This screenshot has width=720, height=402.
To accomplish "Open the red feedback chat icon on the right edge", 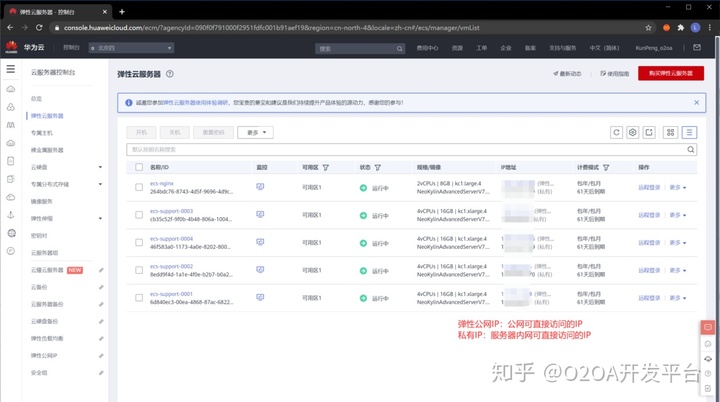I will [708, 327].
